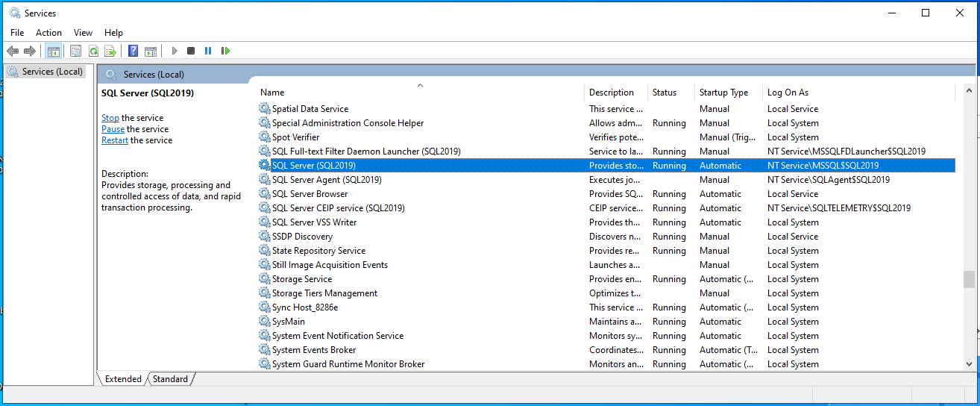Viewport: 980px width, 406px height.
Task: Click gear icon of SQL Server Agent (SQL2019)
Action: [x=264, y=180]
